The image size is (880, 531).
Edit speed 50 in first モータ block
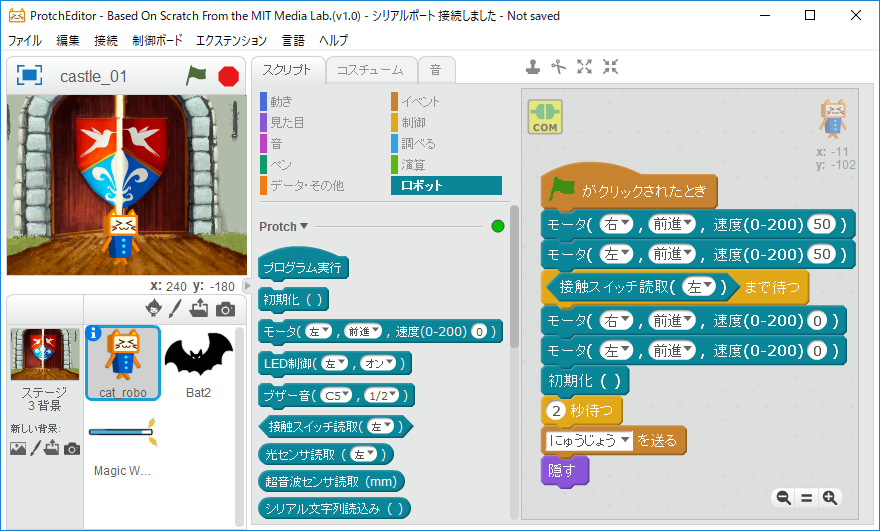point(822,225)
